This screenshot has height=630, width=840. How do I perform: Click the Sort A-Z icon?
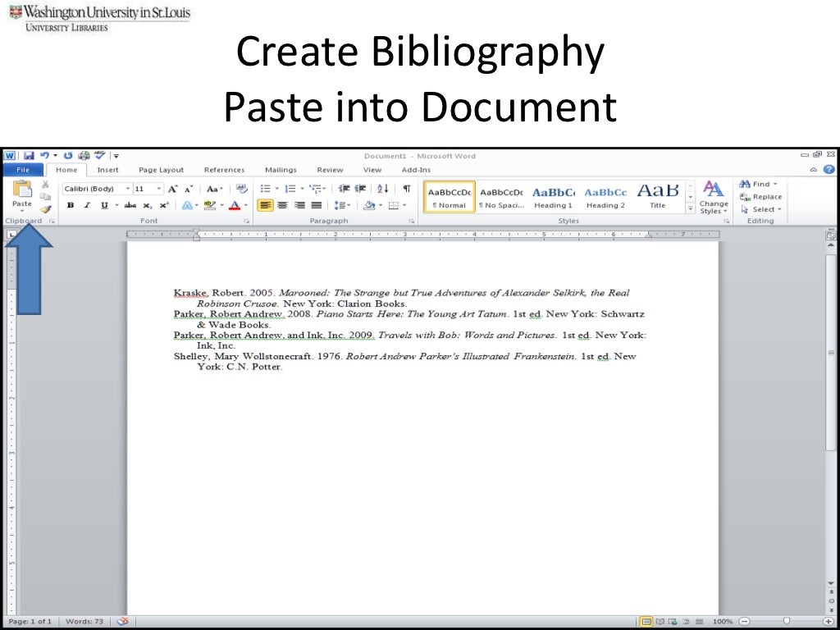tap(382, 189)
